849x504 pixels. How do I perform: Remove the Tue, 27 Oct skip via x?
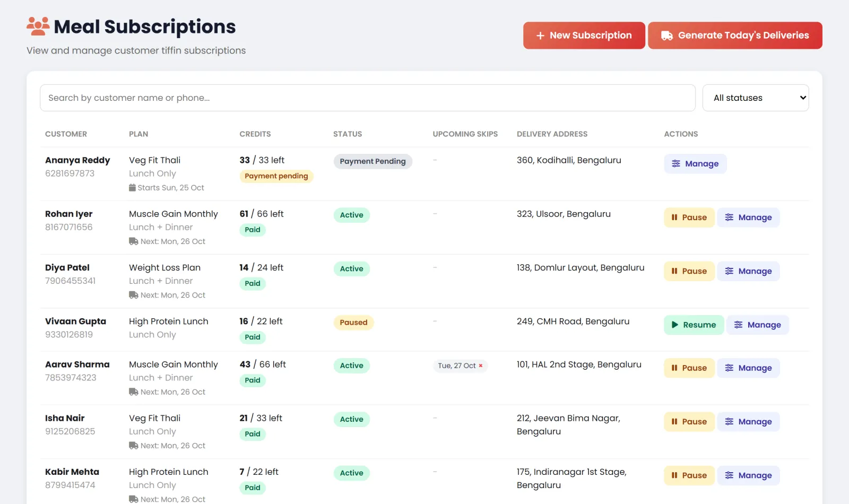tap(481, 366)
